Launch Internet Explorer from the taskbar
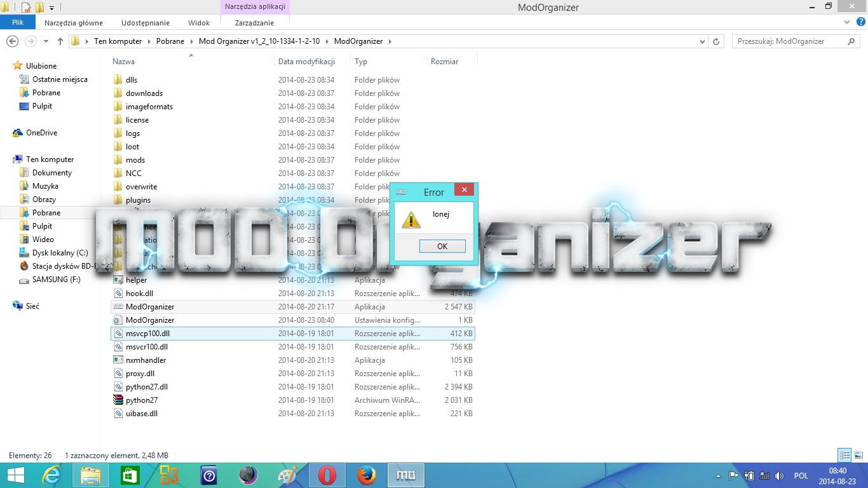868x488 pixels. (51, 475)
